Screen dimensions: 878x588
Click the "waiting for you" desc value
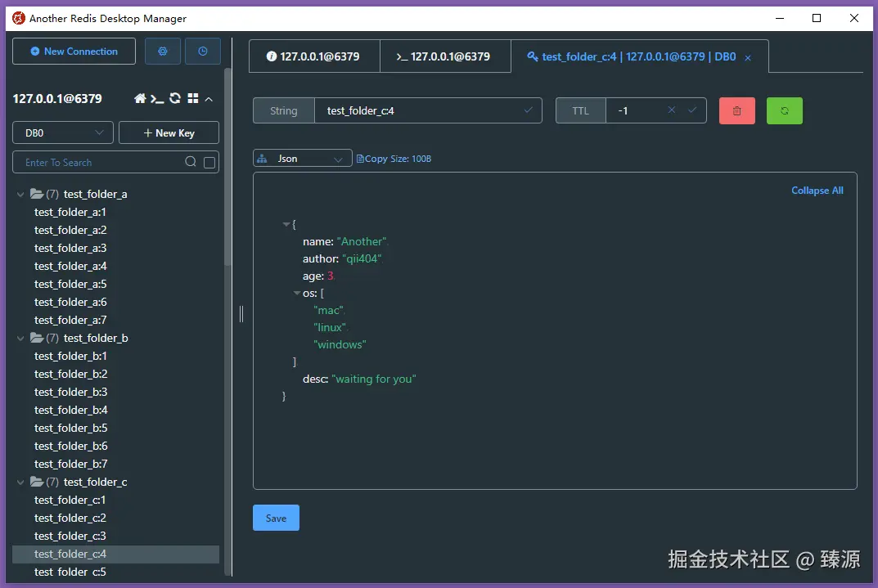[373, 379]
